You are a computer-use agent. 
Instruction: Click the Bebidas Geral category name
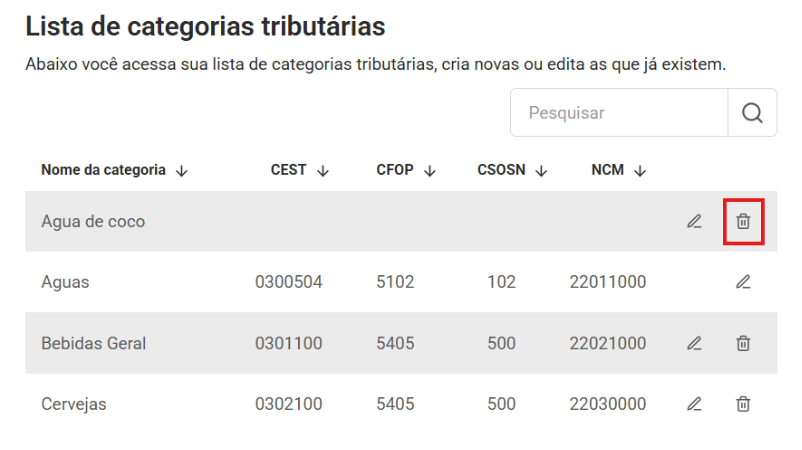tap(94, 343)
